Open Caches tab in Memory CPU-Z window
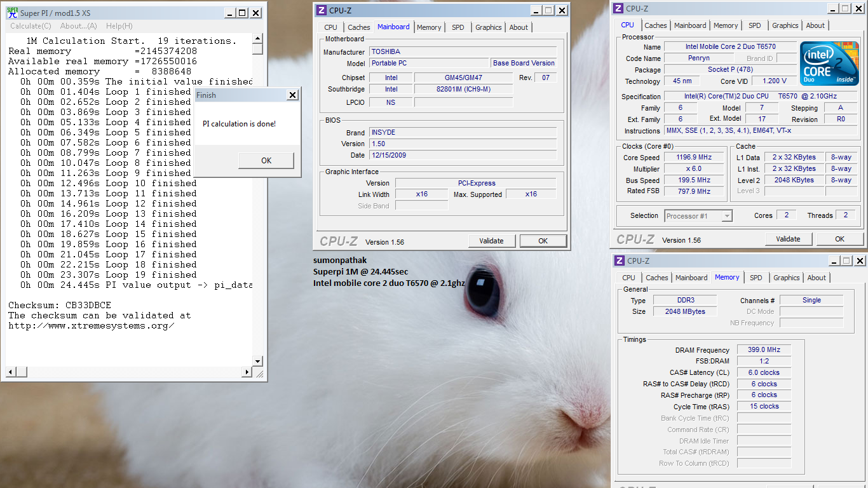 pos(657,278)
